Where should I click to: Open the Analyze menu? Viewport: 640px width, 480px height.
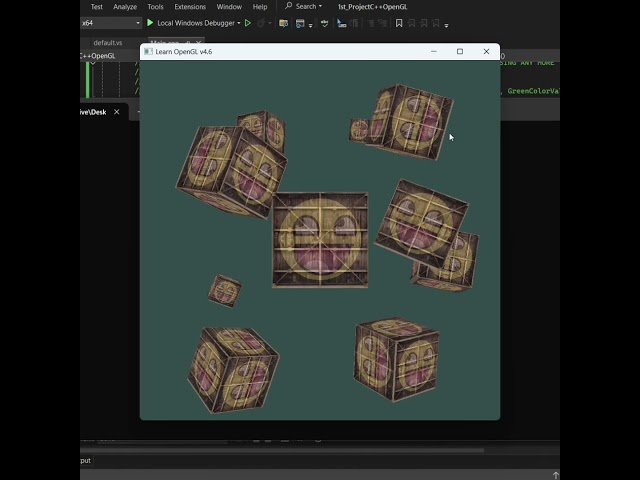[x=125, y=7]
